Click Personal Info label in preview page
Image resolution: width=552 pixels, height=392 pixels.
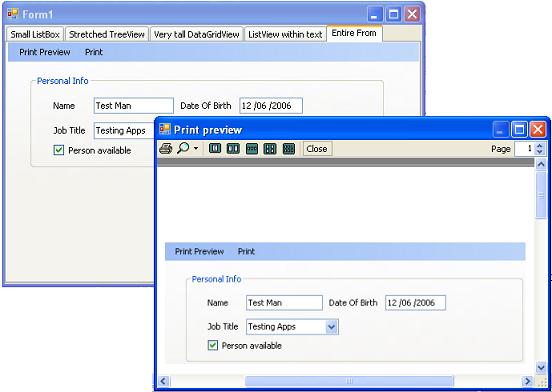click(216, 279)
